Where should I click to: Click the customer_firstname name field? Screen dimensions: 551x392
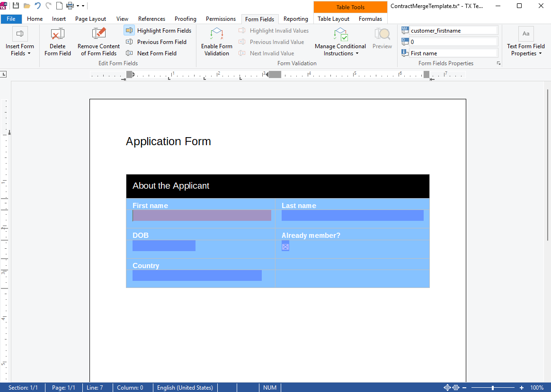pyautogui.click(x=453, y=31)
